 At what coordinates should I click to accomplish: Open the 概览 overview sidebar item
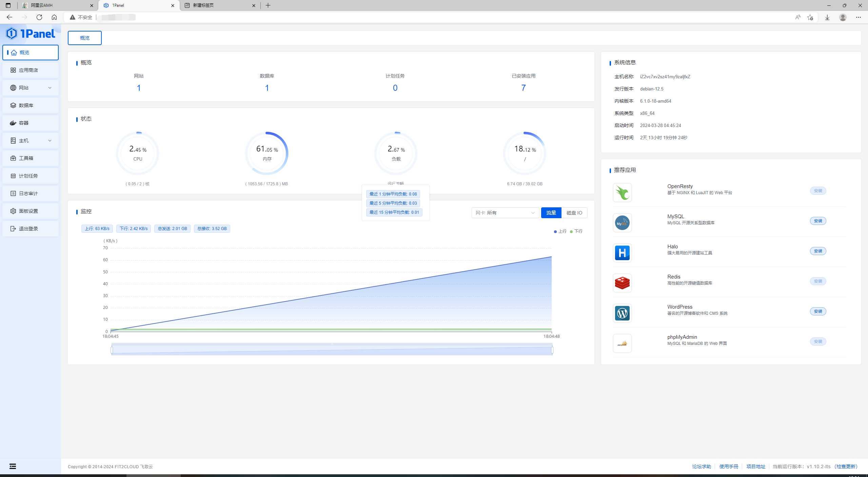31,53
